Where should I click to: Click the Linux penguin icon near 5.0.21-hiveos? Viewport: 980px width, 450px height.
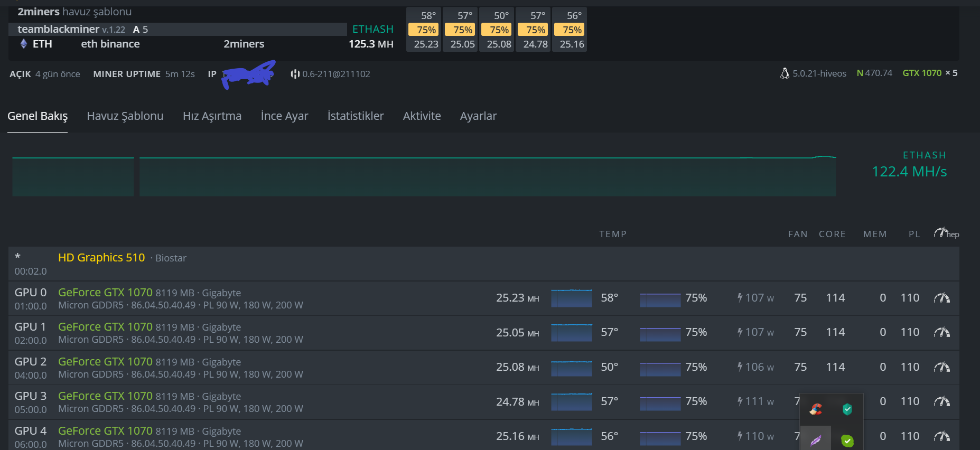785,73
